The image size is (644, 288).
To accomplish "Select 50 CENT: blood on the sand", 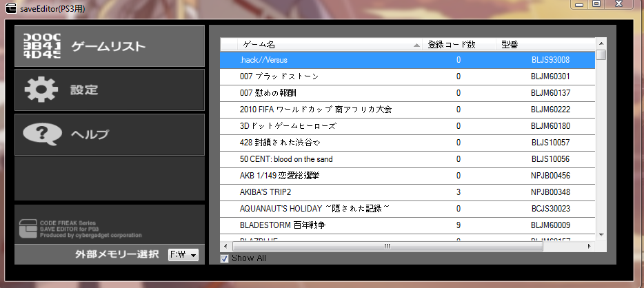I will (x=407, y=159).
